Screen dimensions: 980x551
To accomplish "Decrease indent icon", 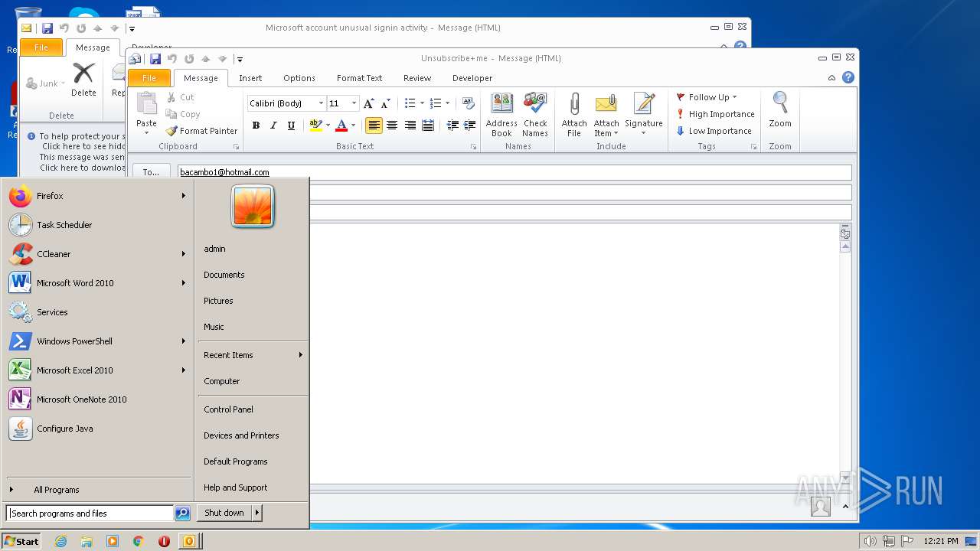I will [452, 126].
